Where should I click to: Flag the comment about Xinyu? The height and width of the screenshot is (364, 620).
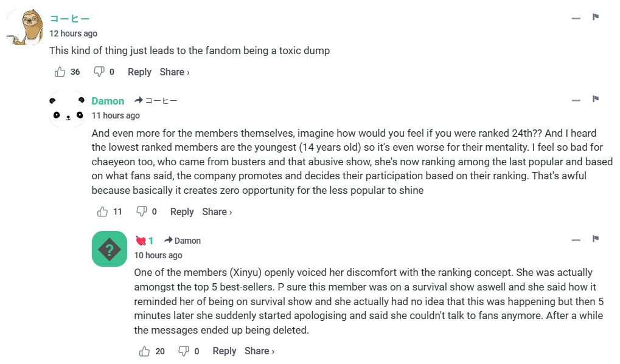tap(596, 239)
